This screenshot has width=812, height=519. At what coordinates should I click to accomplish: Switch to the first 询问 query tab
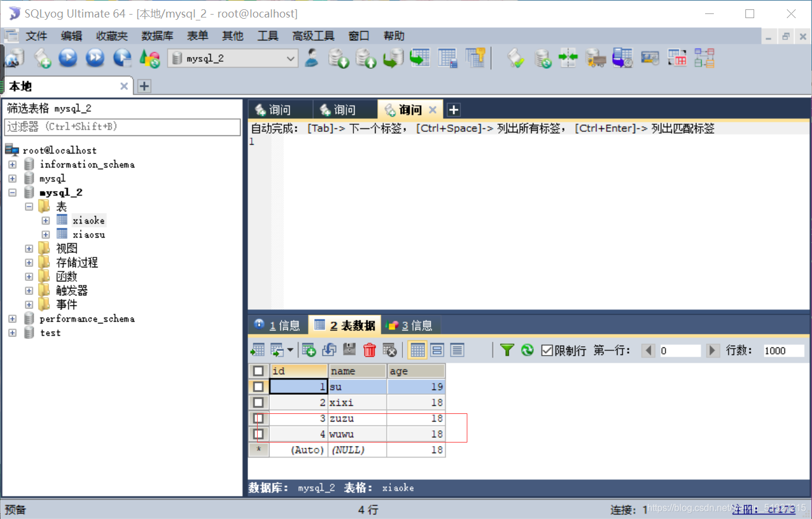[280, 110]
